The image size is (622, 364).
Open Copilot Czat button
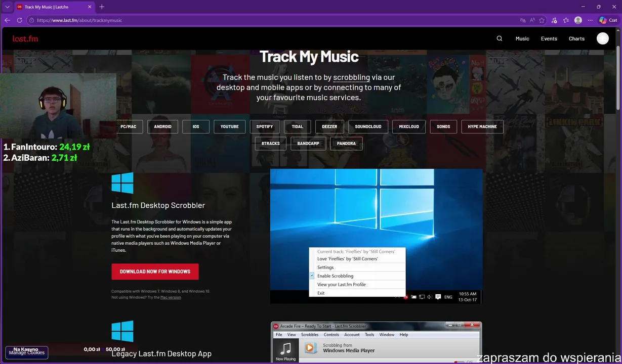[608, 20]
